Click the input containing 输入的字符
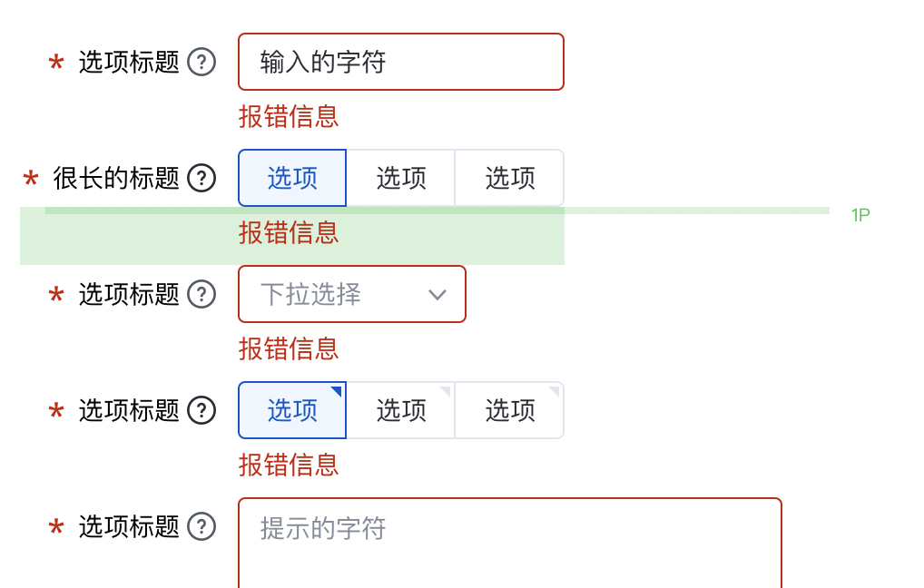 (400, 62)
